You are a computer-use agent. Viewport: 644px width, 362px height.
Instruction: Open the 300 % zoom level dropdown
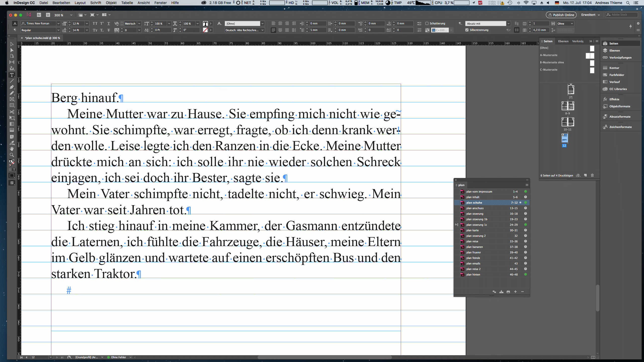coord(71,15)
